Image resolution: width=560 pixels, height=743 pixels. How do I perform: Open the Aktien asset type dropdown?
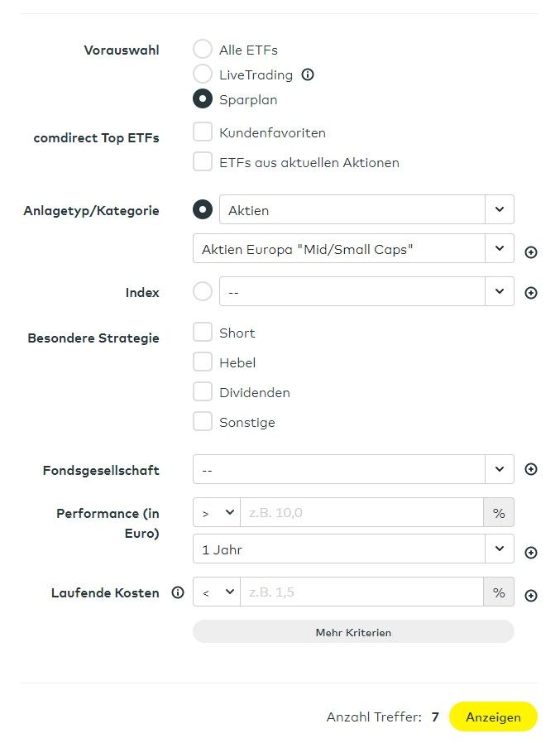[x=366, y=210]
